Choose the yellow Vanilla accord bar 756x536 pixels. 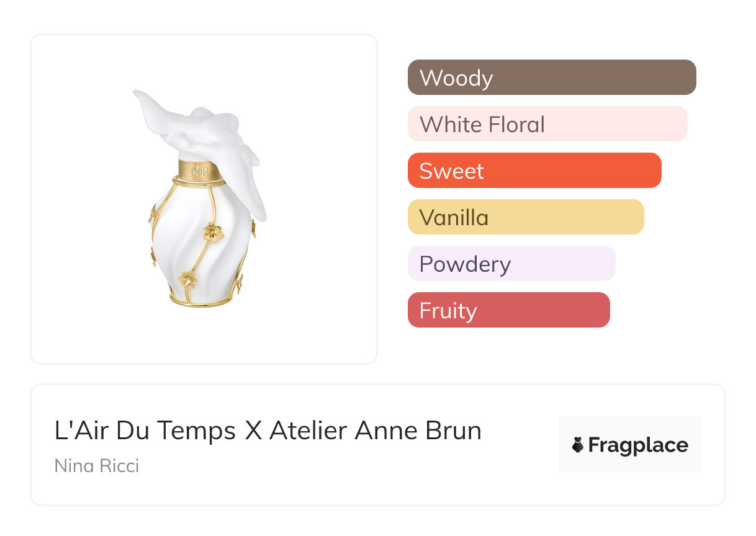coord(526,217)
